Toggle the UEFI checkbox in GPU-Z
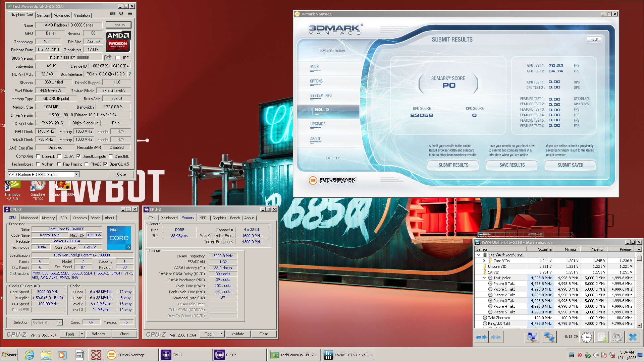644x362 pixels. pyautogui.click(x=118, y=58)
